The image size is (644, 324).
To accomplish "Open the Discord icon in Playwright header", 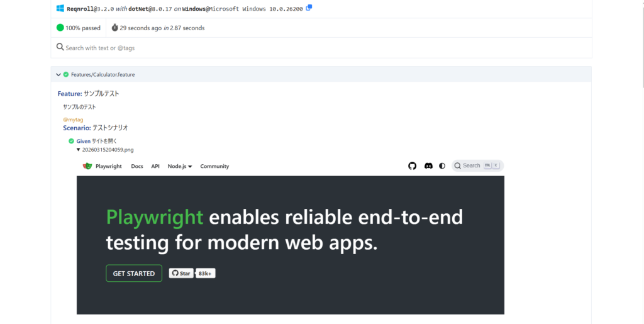I will pos(428,166).
